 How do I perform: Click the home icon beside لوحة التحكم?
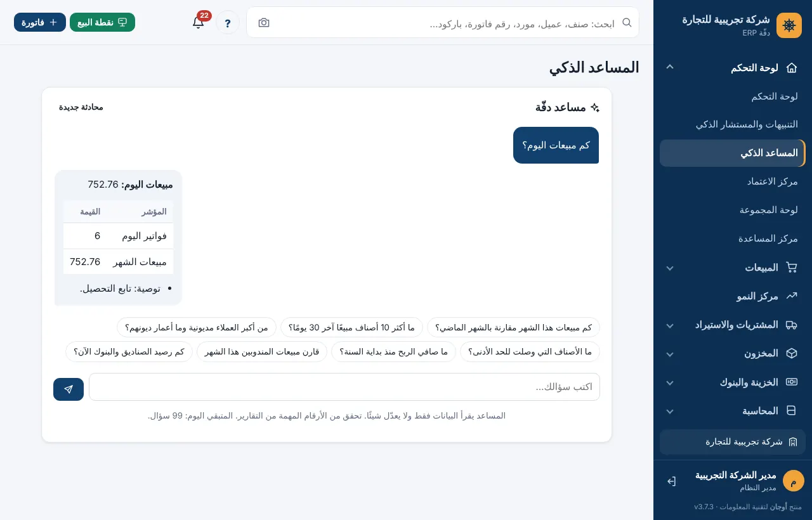pyautogui.click(x=791, y=68)
